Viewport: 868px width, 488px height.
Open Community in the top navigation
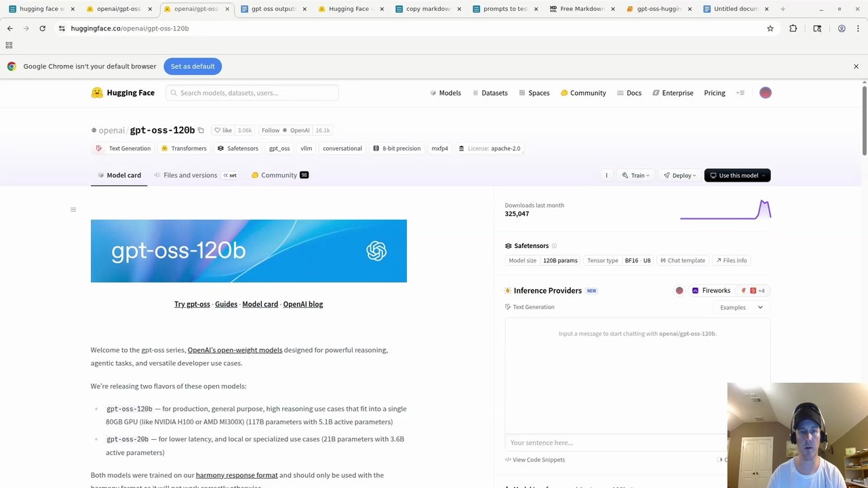[x=583, y=93]
